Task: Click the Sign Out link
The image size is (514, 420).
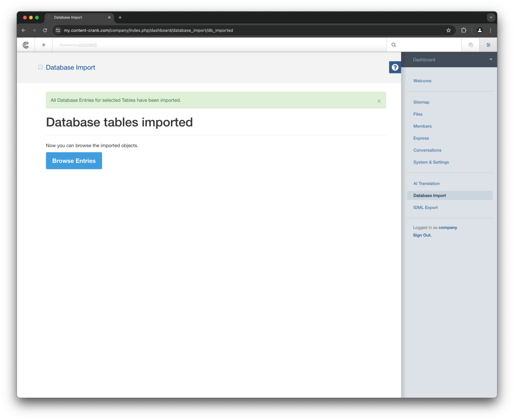Action: pos(422,235)
